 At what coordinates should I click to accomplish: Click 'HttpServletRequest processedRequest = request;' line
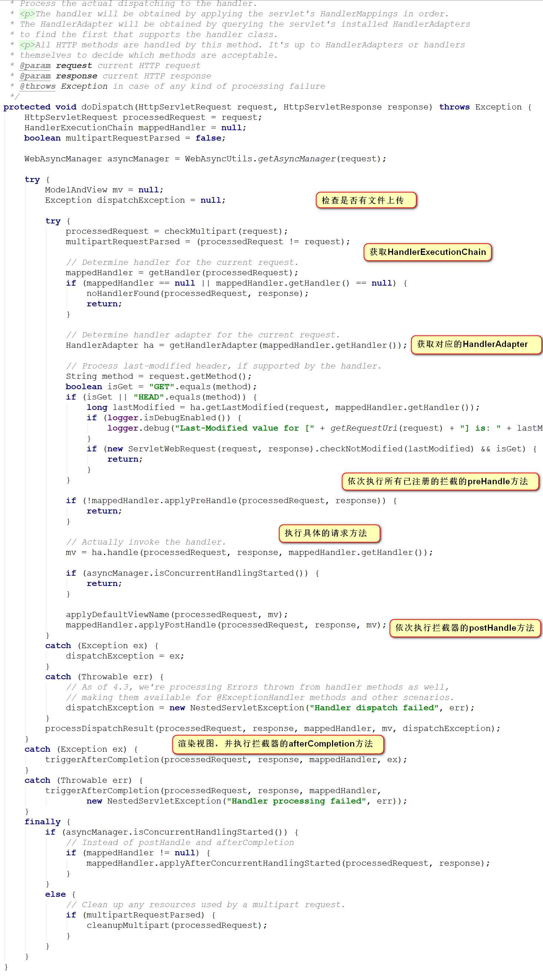[x=143, y=117]
